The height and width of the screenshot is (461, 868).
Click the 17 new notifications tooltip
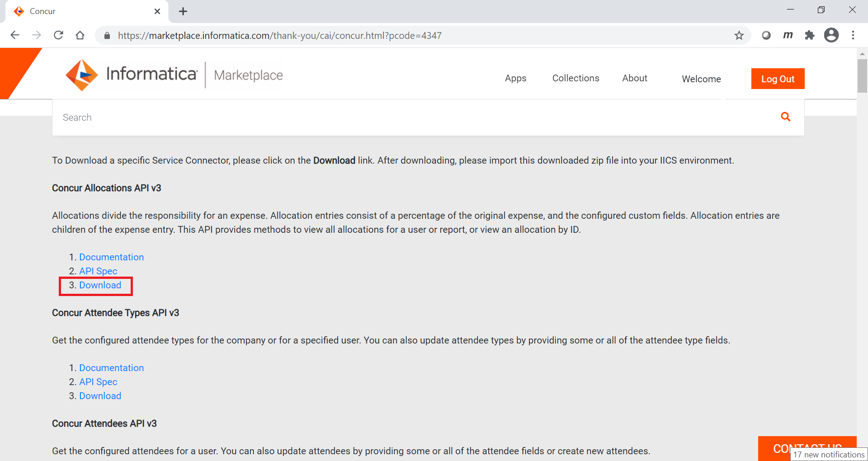(x=829, y=455)
